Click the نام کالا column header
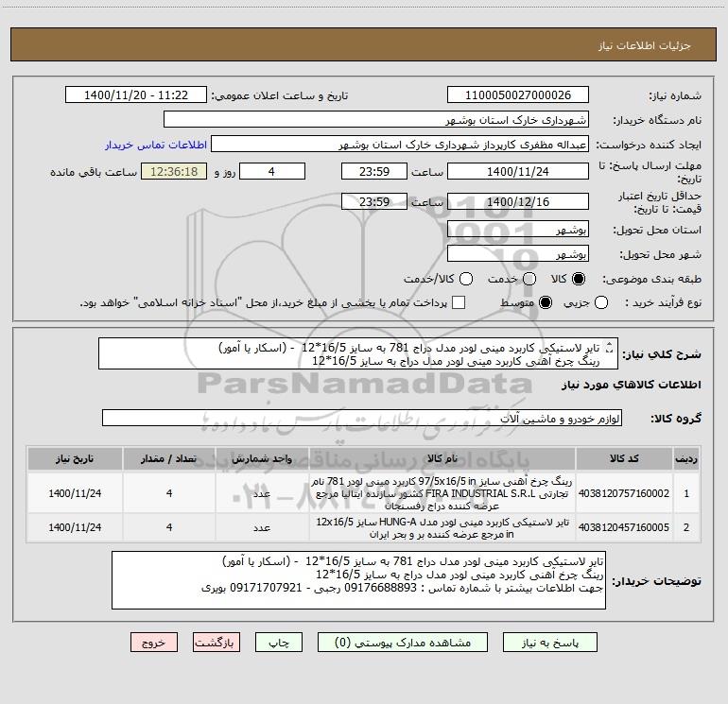728x704 pixels. (442, 458)
